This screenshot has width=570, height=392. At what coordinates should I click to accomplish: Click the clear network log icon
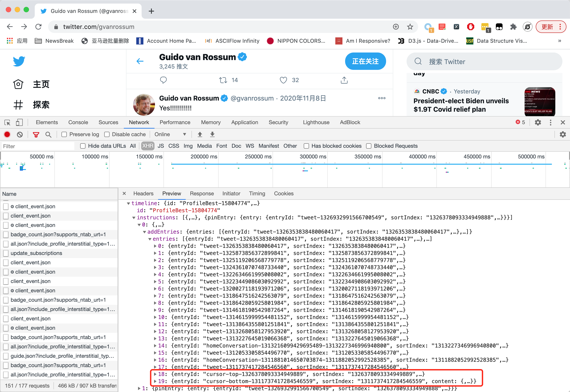coord(20,134)
